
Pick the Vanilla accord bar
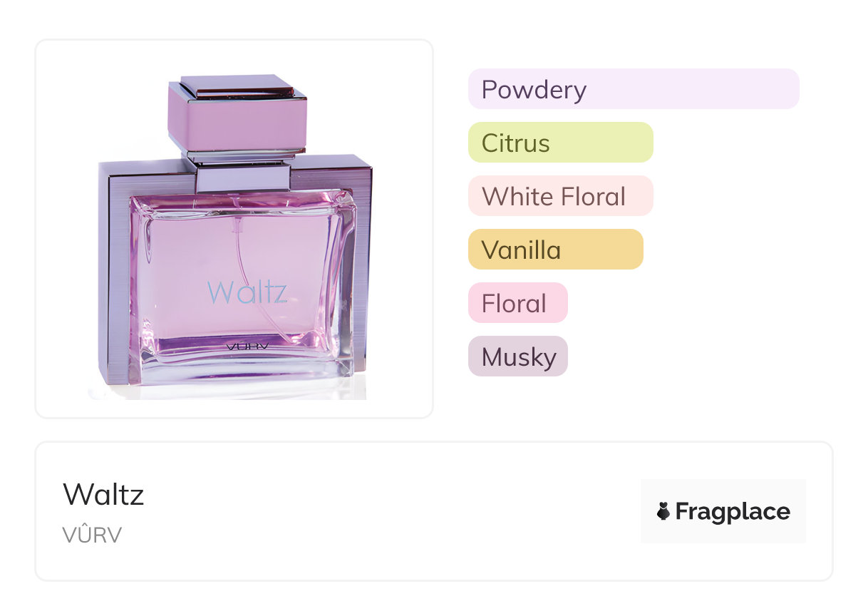[556, 250]
